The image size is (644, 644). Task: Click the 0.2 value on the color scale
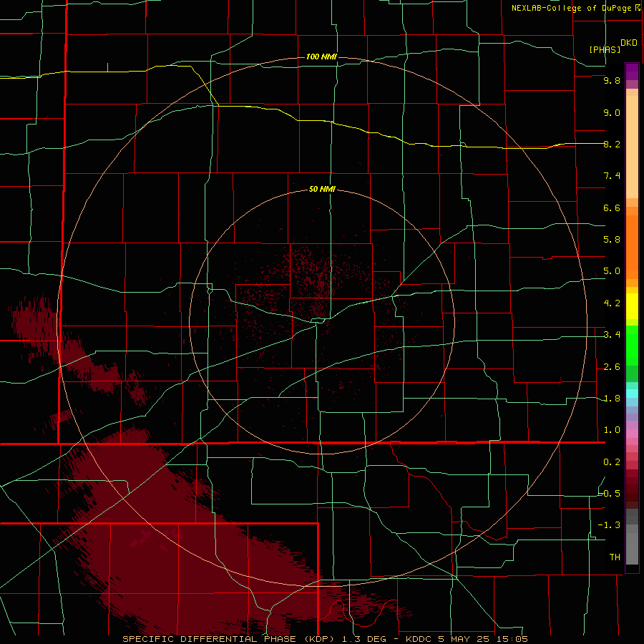(x=612, y=462)
